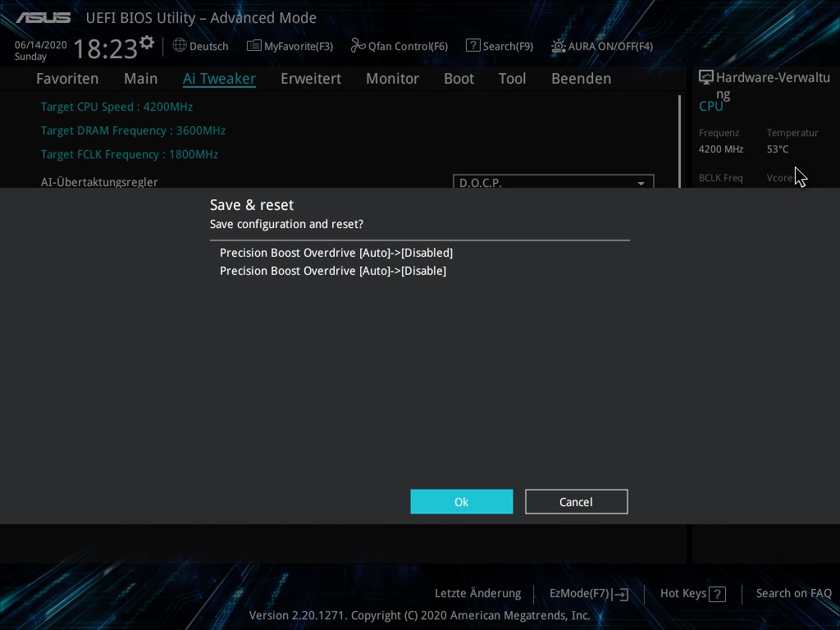Image resolution: width=840 pixels, height=630 pixels.
Task: Click the main panel scrollbar
Action: pos(679,141)
